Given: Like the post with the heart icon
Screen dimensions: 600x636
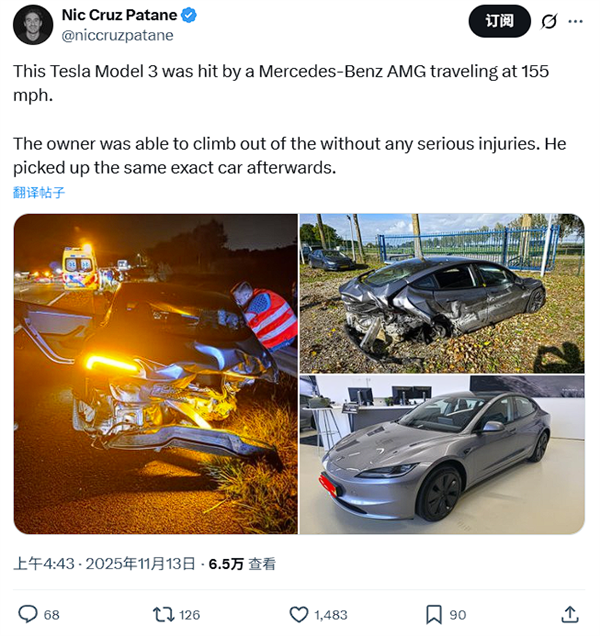Looking at the screenshot, I should click(x=299, y=614).
